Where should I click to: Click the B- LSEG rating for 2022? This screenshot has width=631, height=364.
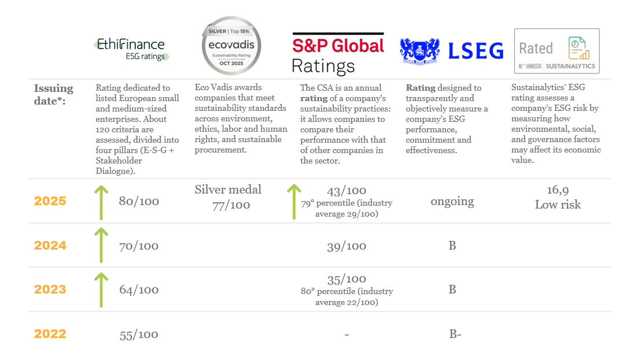455,334
